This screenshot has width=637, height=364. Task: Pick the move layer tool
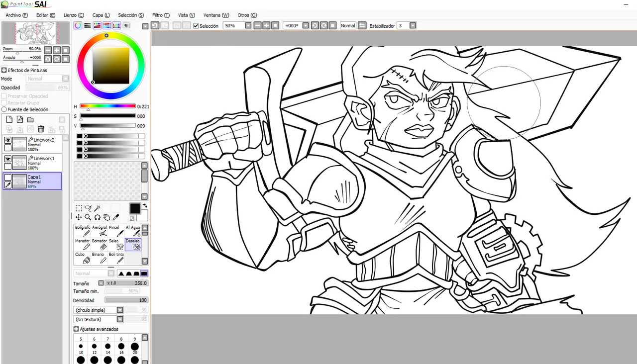(79, 217)
